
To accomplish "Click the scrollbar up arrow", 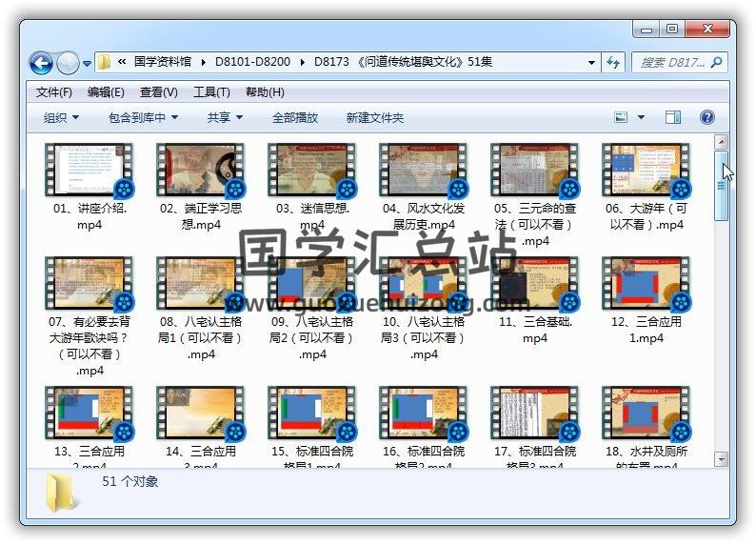I will 722,142.
